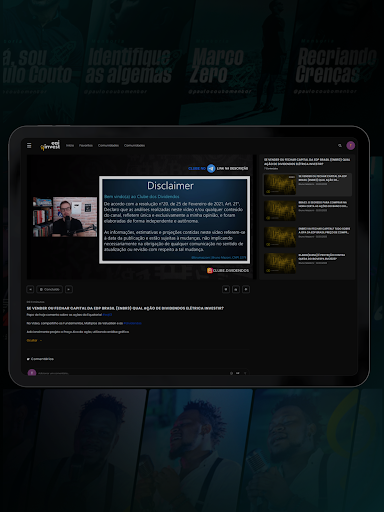The height and width of the screenshot is (512, 384).
Task: Click the last right-side action icon
Action: (246, 289)
